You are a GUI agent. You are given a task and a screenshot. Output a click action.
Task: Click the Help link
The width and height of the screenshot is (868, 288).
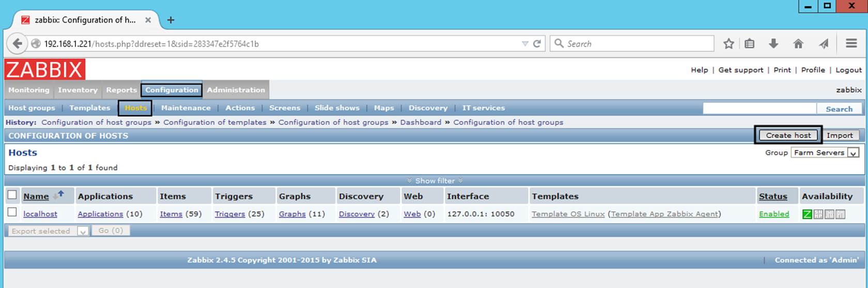point(700,70)
